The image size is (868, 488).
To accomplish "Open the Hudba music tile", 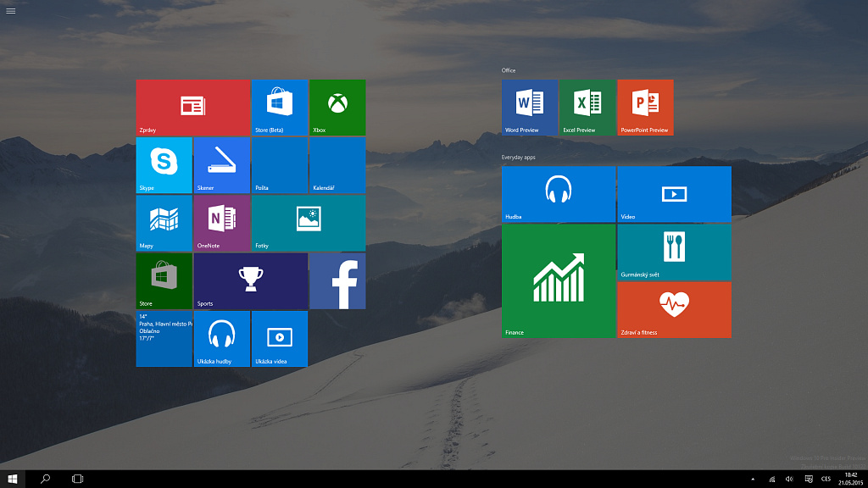I will pyautogui.click(x=559, y=194).
